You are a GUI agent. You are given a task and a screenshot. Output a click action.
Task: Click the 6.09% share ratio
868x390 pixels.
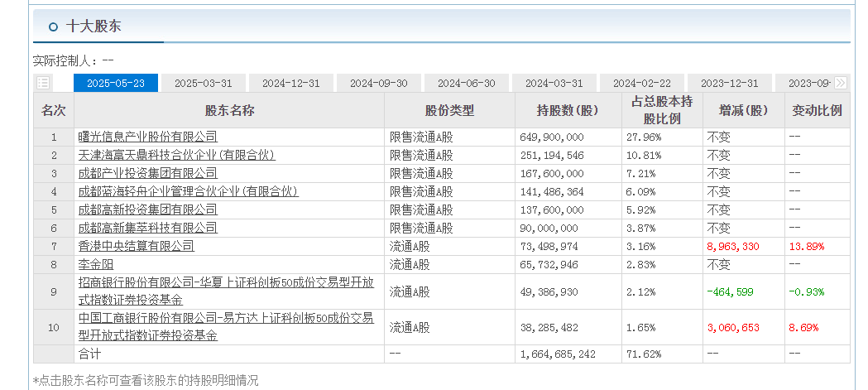[641, 191]
